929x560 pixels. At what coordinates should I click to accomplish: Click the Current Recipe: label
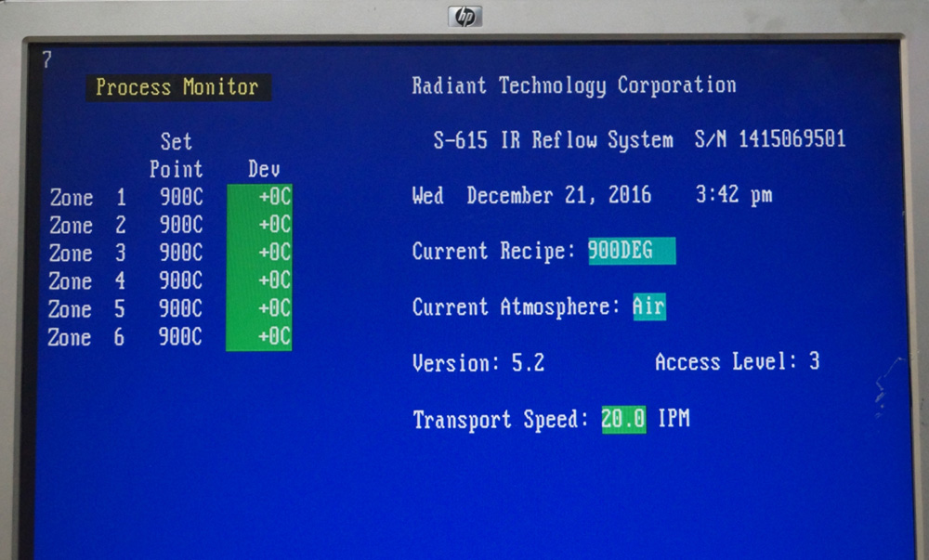(x=493, y=251)
